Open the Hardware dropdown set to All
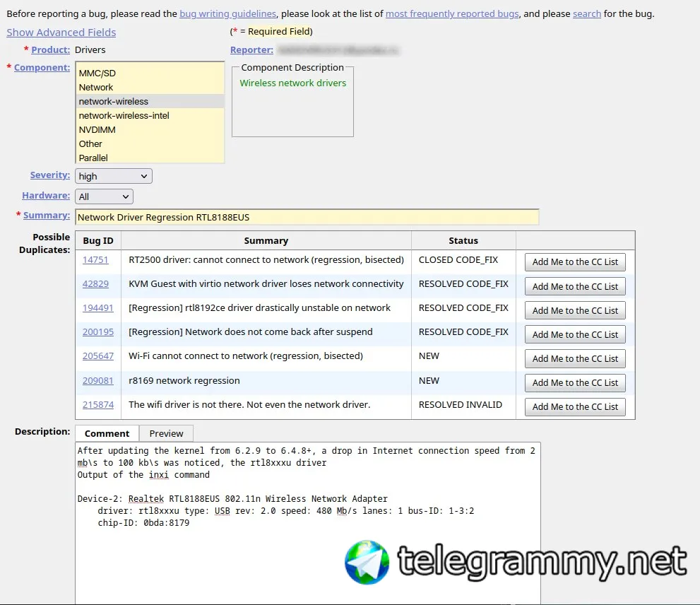 (104, 196)
